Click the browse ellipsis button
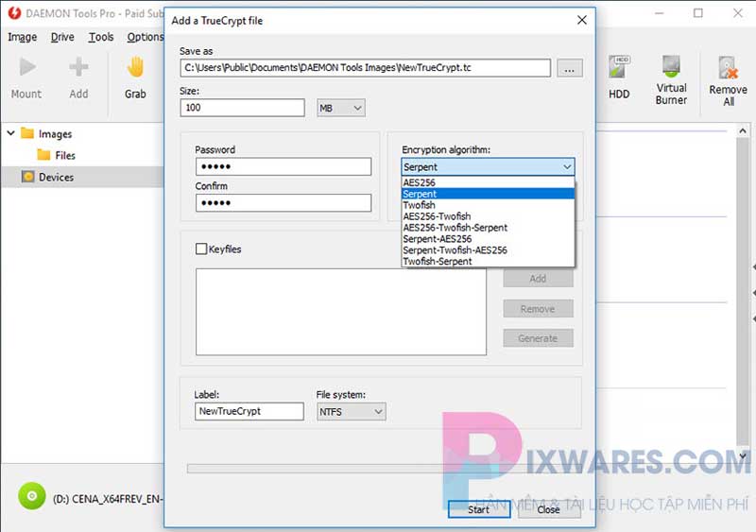Screen dimensions: 756x532 click(x=569, y=68)
